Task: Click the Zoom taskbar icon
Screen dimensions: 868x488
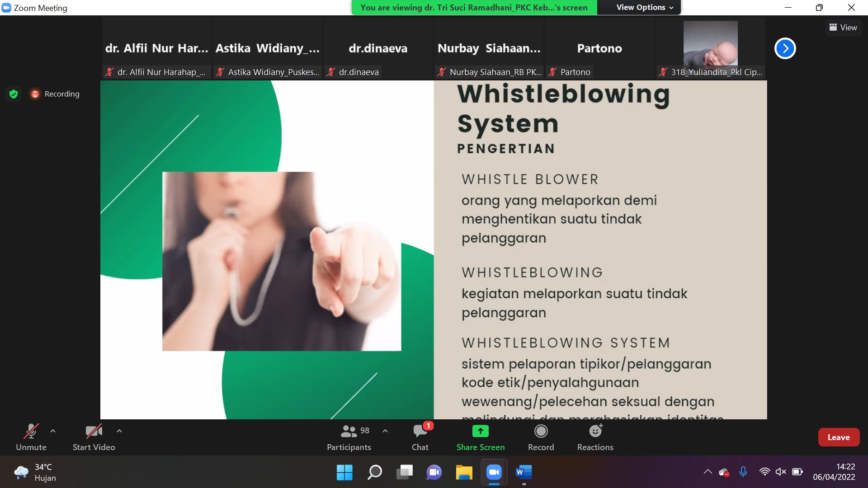Action: [494, 473]
